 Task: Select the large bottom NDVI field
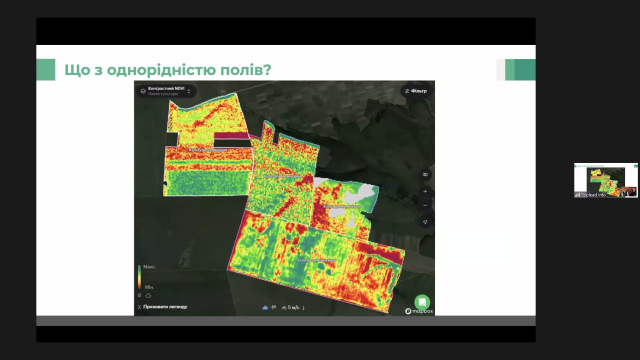tap(316, 261)
